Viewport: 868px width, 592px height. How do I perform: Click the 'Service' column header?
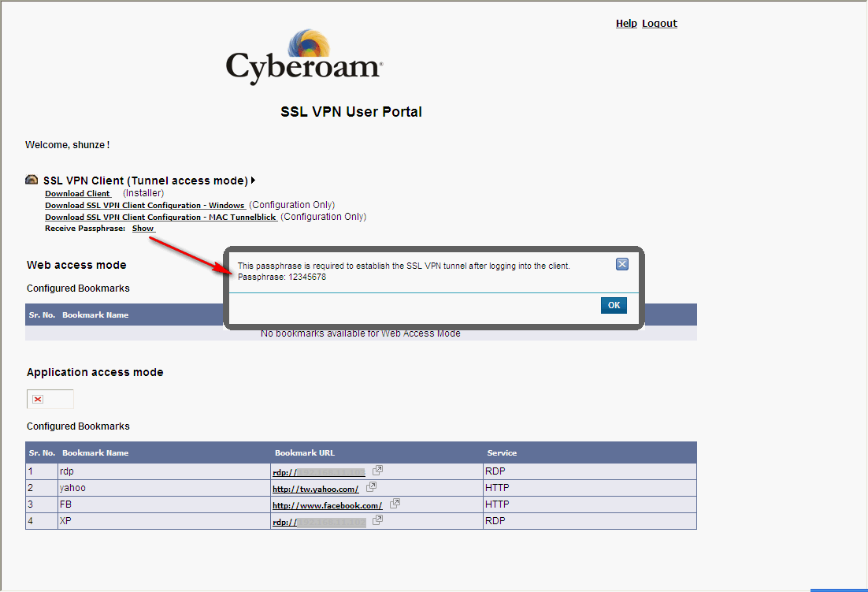click(502, 453)
